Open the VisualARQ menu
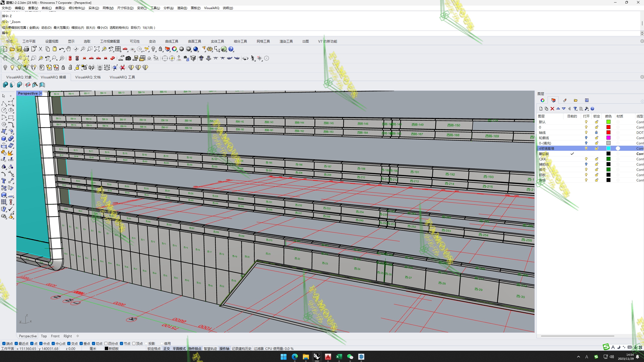The height and width of the screenshot is (362, 644). [211, 8]
